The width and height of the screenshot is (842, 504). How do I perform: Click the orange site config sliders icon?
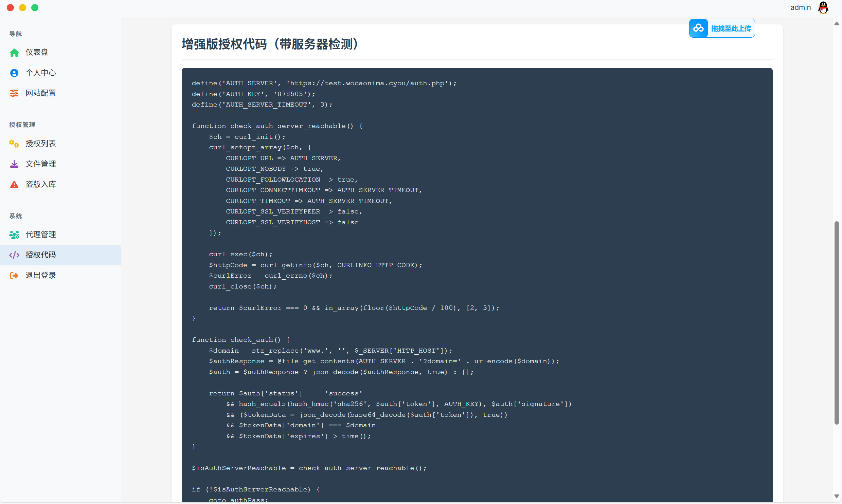tap(14, 93)
